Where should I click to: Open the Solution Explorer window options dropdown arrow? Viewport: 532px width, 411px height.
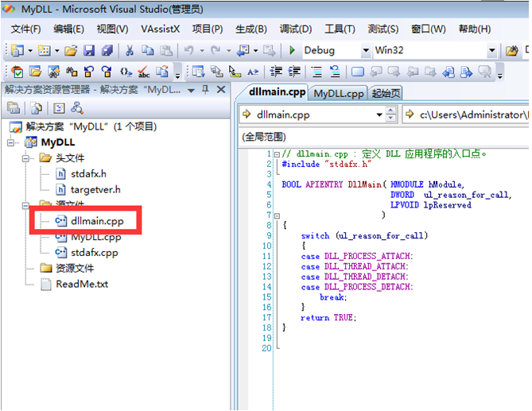(191, 91)
